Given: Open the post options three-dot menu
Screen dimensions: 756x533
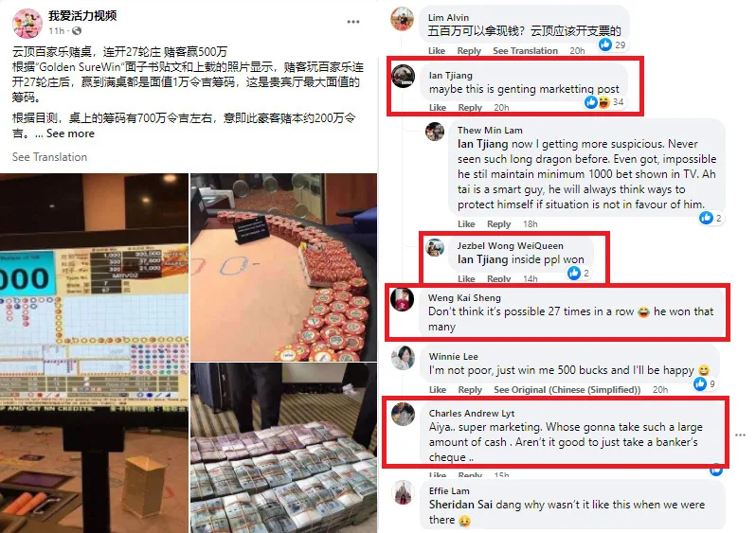Looking at the screenshot, I should (x=353, y=22).
